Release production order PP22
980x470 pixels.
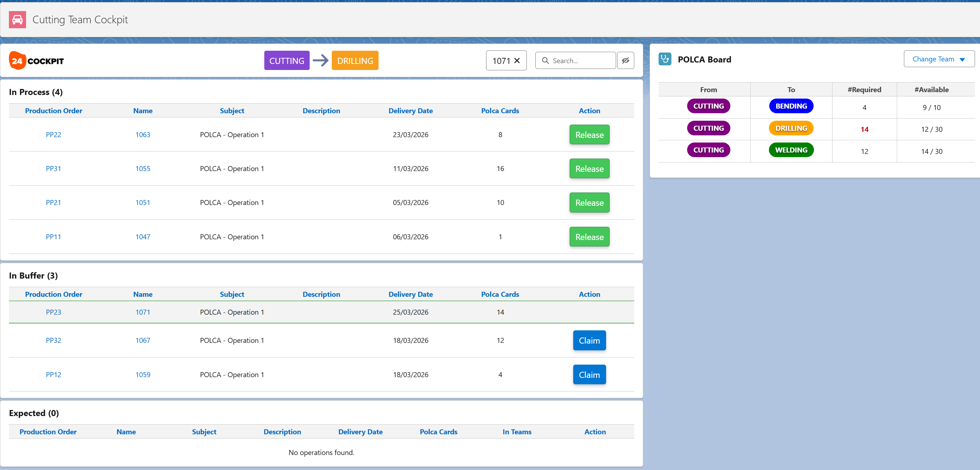(x=589, y=135)
